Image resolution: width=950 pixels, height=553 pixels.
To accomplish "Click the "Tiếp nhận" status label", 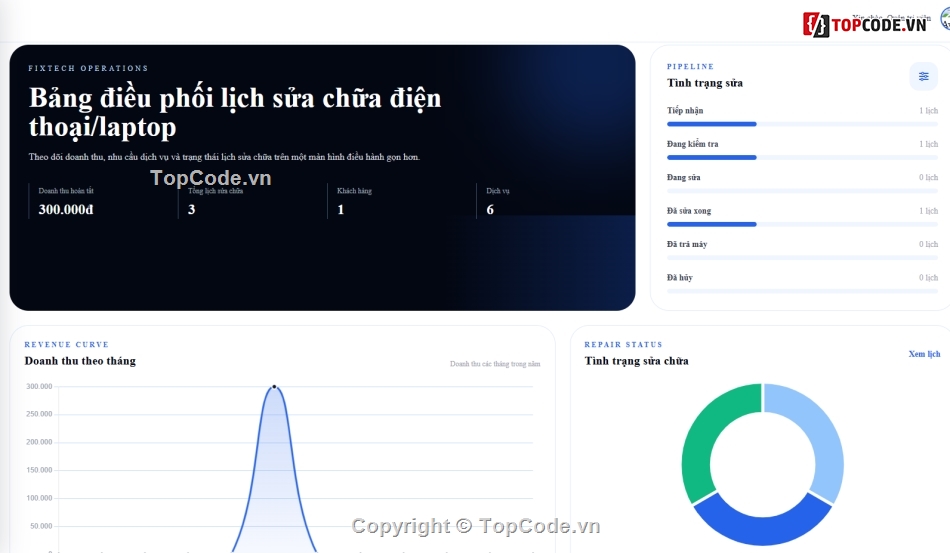I will tap(685, 110).
